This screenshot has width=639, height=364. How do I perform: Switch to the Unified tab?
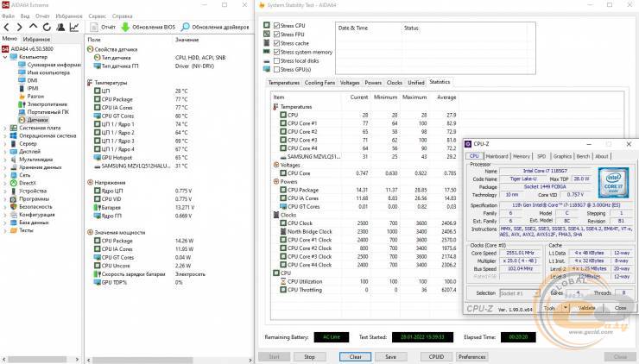tap(415, 83)
